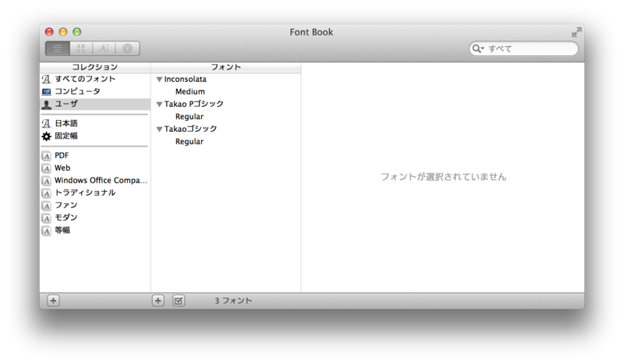The height and width of the screenshot is (364, 624).
Task: Select the Takao Pゴシック family row
Action: [226, 104]
